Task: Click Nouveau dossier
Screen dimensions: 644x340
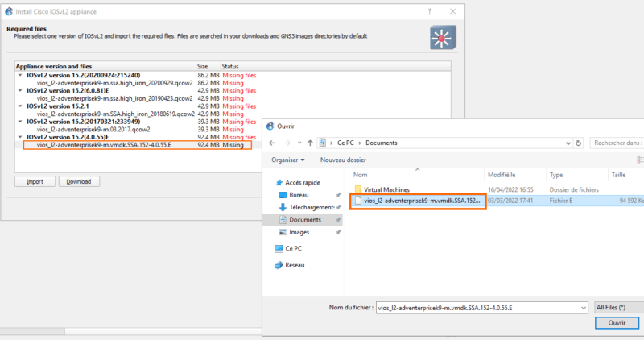Action: (x=343, y=160)
